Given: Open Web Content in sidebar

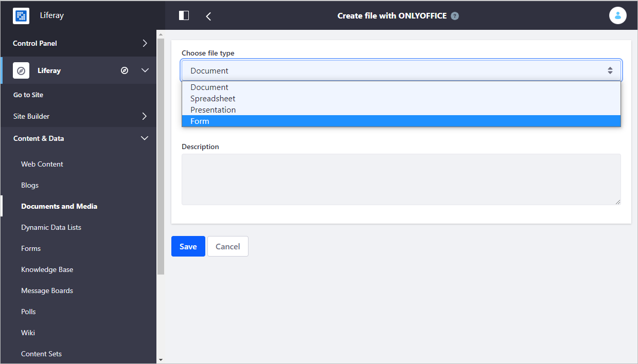Looking at the screenshot, I should point(42,164).
